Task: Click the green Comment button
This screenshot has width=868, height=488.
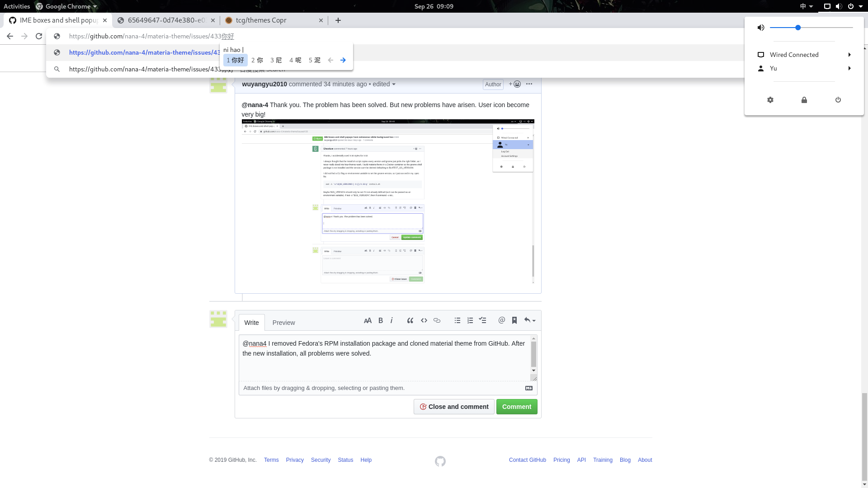Action: point(517,407)
